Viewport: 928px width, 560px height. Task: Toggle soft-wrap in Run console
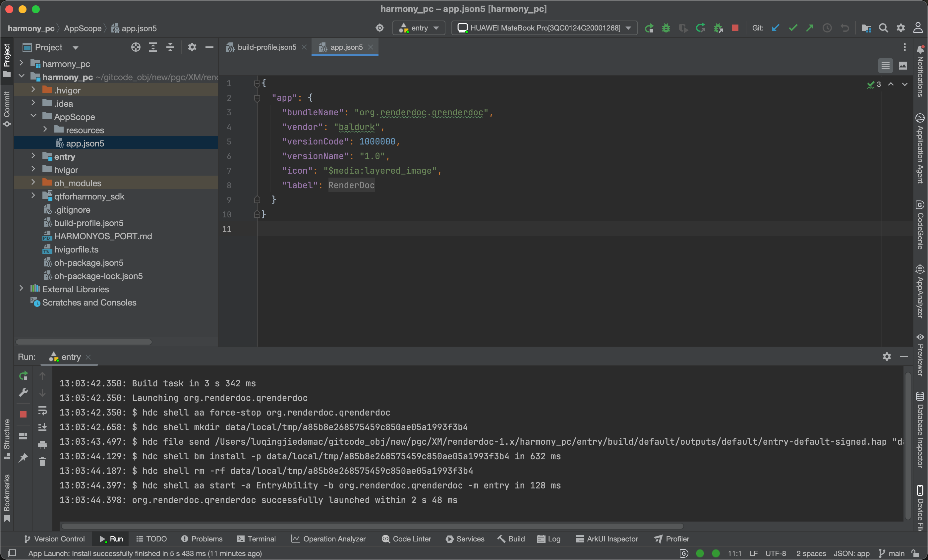[x=42, y=411]
